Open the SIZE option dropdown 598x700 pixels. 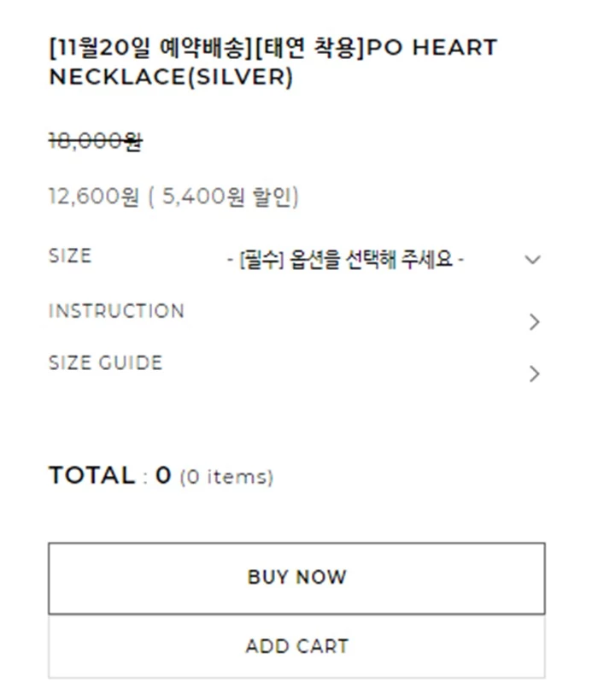345,260
